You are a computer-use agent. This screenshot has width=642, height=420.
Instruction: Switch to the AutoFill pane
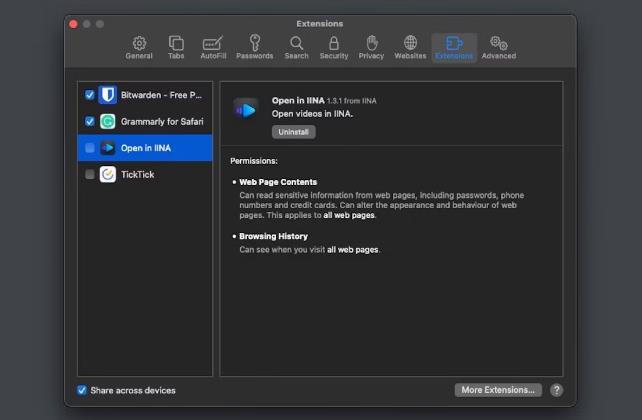coord(213,47)
